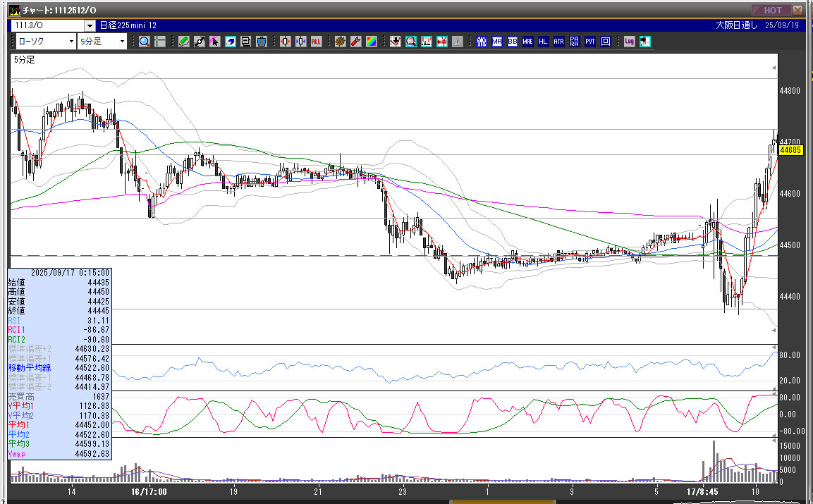Click the trash can delete icon

click(x=262, y=42)
